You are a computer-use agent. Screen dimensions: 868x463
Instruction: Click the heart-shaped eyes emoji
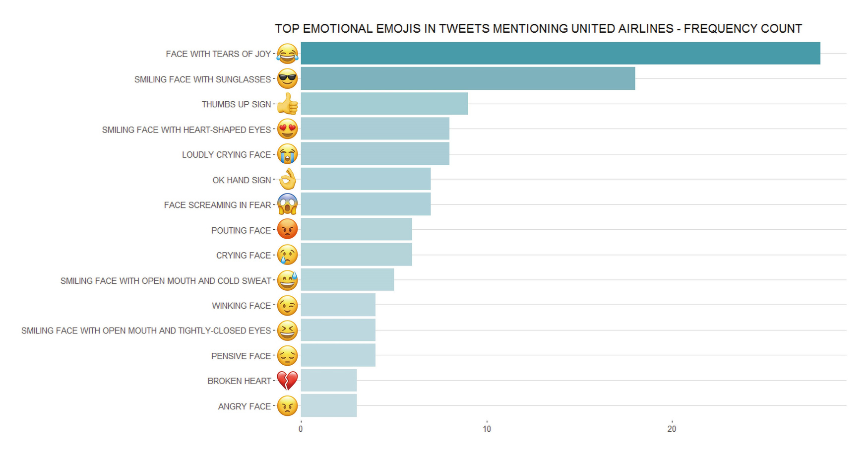pyautogui.click(x=287, y=129)
